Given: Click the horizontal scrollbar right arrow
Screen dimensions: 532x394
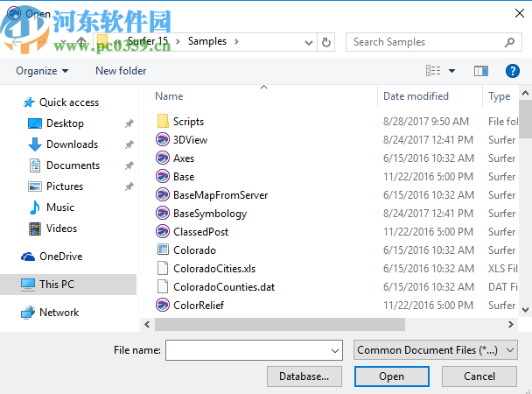Looking at the screenshot, I should (x=511, y=325).
